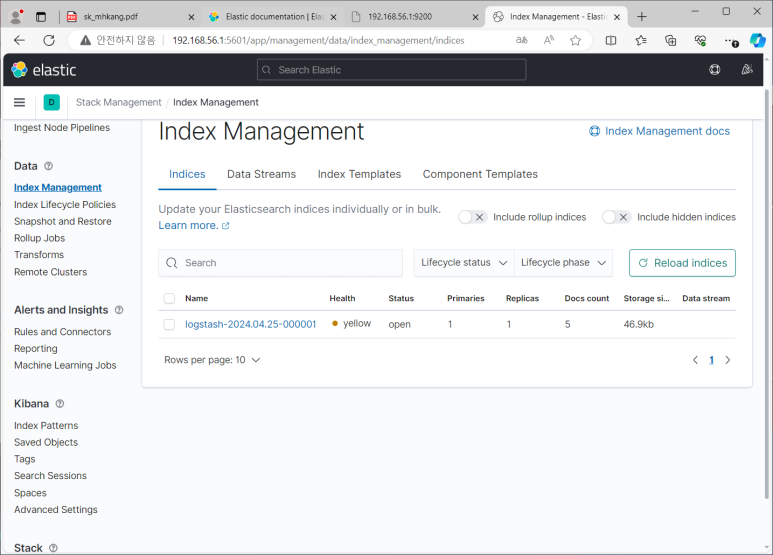This screenshot has width=773, height=555.
Task: Click the help icon next to Stack heading
Action: pyautogui.click(x=53, y=548)
